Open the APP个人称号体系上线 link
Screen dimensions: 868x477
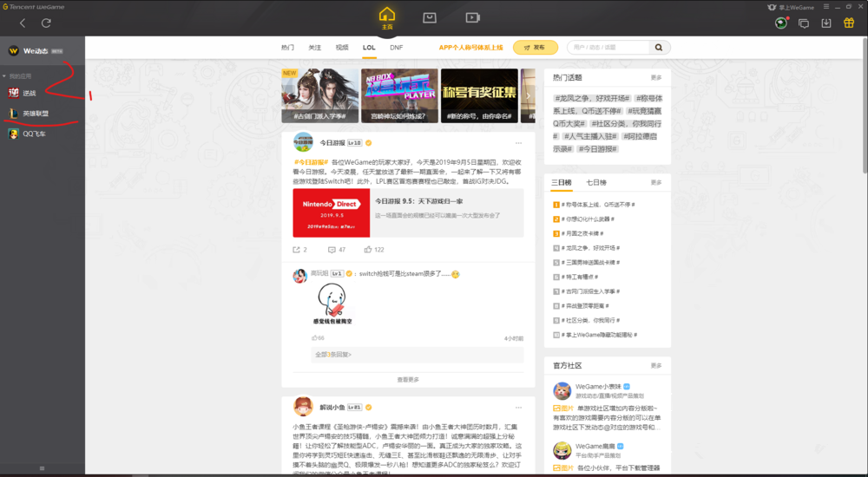click(x=471, y=48)
